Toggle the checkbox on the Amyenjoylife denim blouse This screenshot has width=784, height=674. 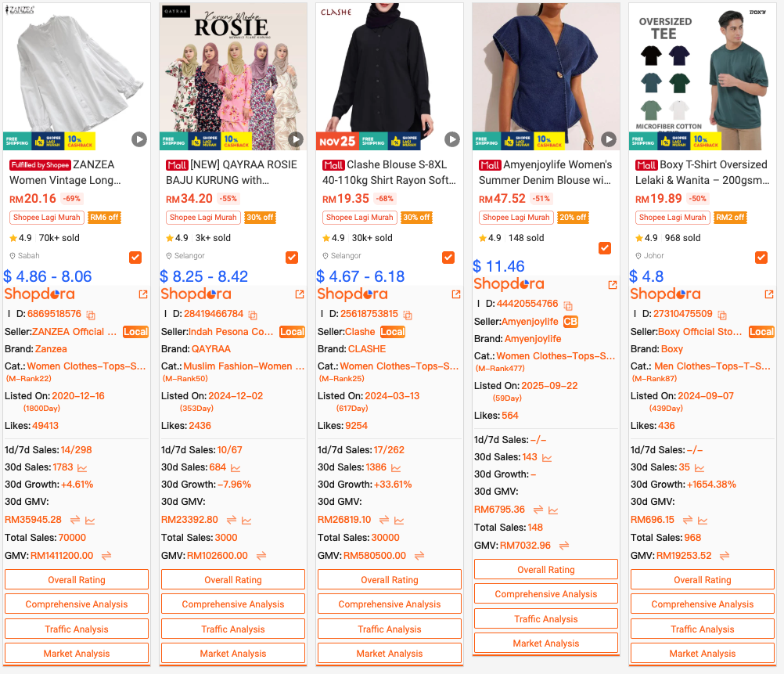[x=605, y=247]
